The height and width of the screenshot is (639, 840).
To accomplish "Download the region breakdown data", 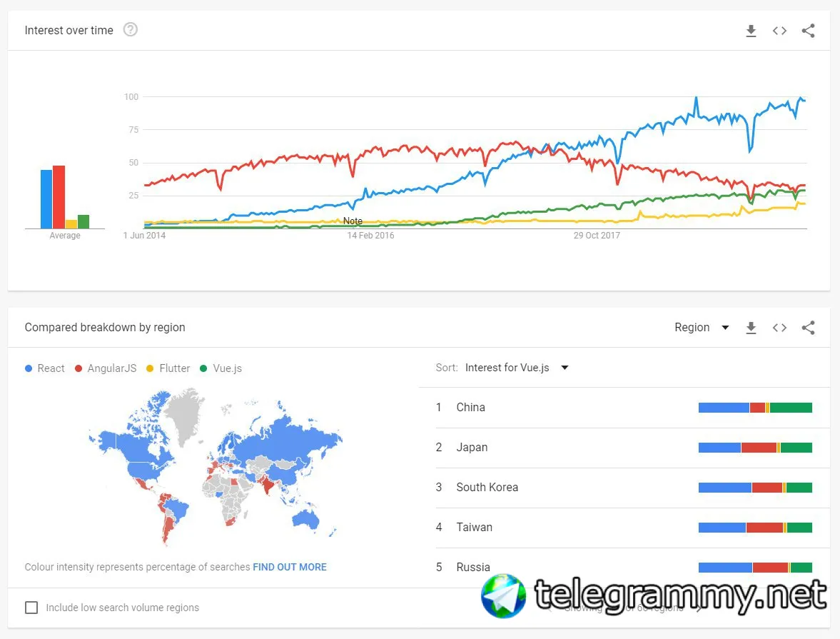I will point(751,328).
